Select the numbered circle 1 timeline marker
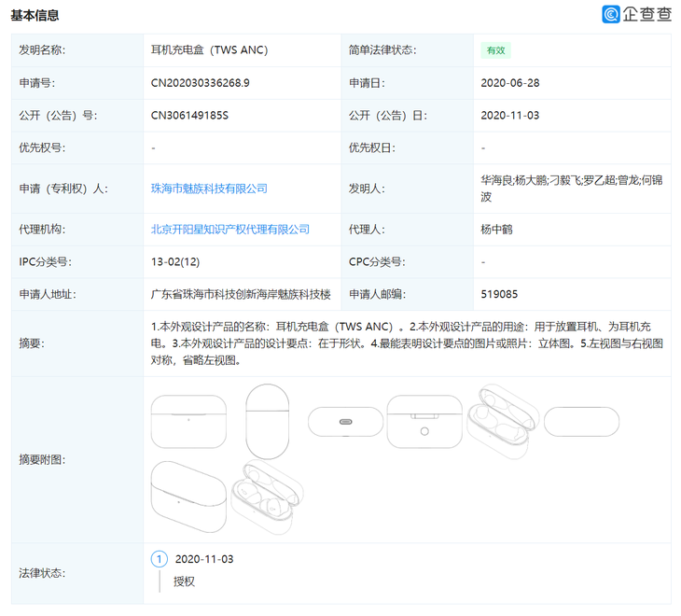681x616 pixels. click(x=160, y=559)
